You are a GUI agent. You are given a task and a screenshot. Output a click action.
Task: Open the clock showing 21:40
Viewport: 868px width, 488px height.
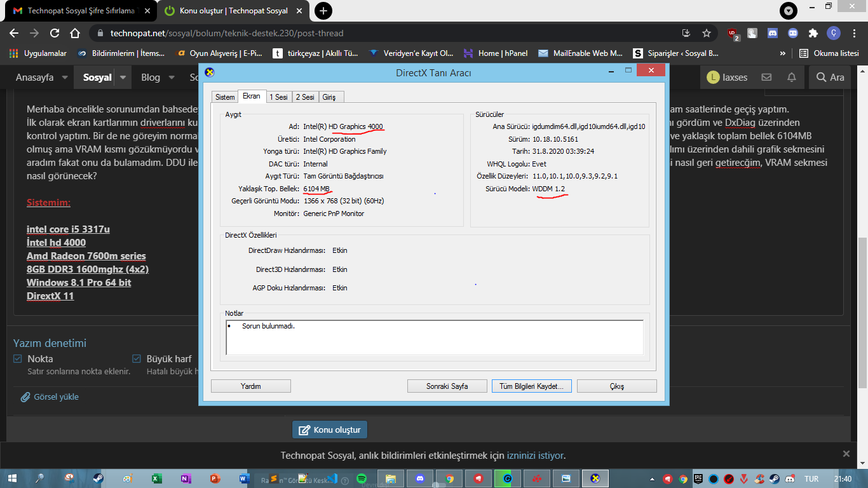(843, 478)
